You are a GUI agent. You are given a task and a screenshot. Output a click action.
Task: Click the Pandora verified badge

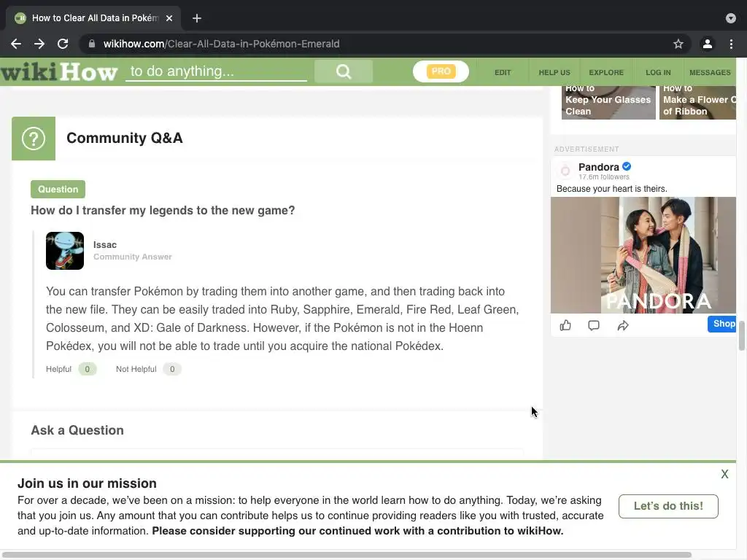(x=627, y=166)
